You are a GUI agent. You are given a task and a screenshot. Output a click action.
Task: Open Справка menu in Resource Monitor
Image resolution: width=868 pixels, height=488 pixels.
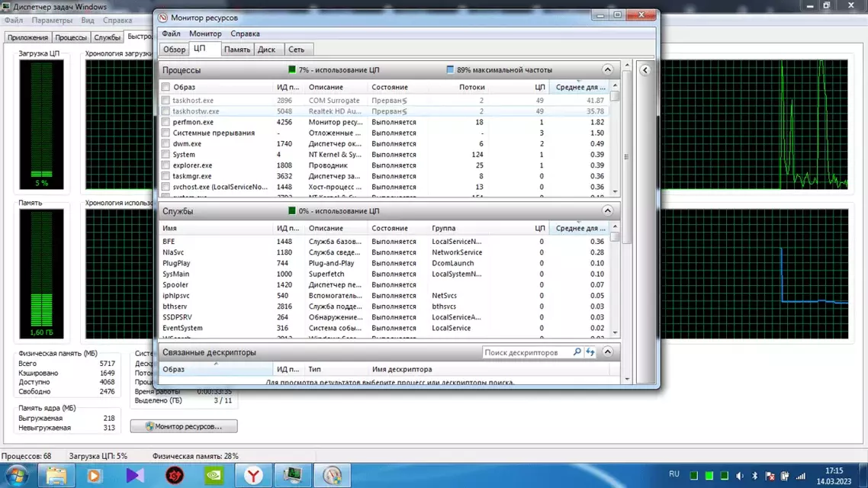coord(246,34)
